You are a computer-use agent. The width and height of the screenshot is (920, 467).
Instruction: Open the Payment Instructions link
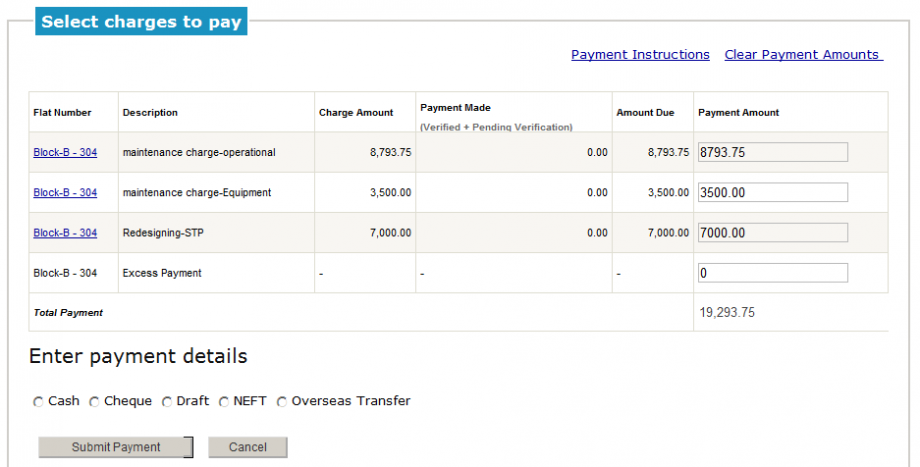pos(640,55)
